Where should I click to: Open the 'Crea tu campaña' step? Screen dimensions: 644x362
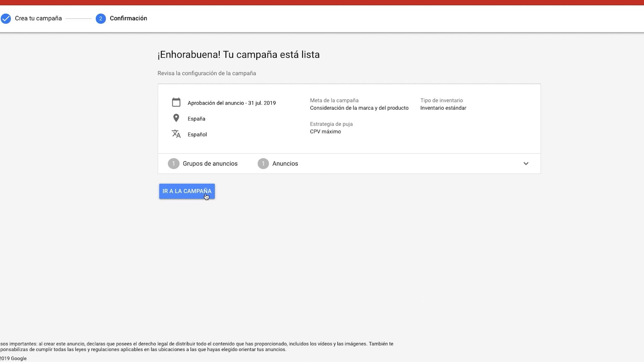[38, 18]
